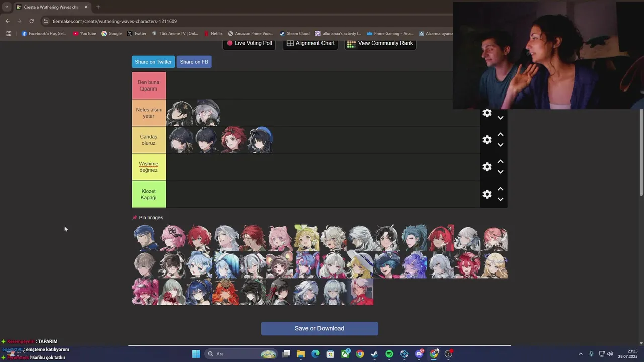Reload the tiermaker page
Viewport: 644px width, 362px height.
31,21
